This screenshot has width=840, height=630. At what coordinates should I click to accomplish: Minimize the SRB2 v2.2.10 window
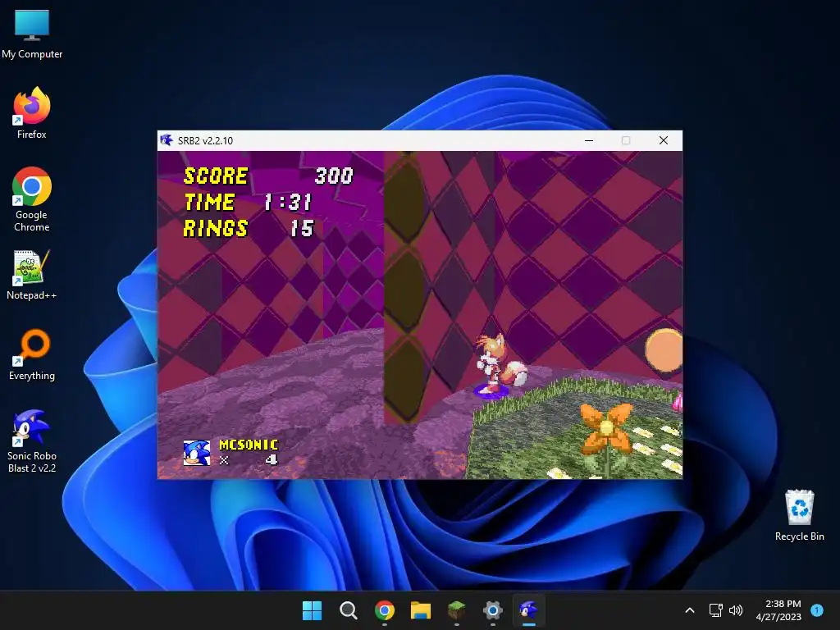[x=589, y=140]
